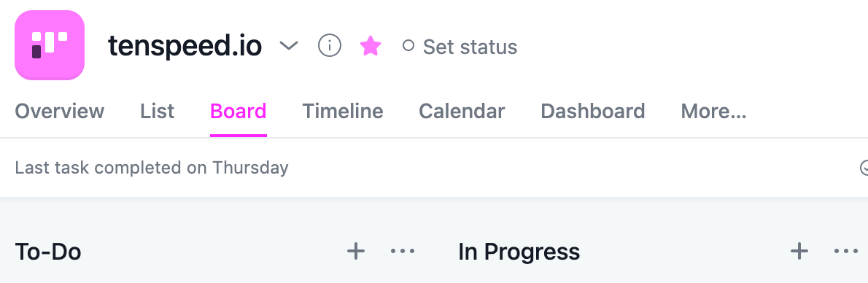
Task: Toggle the pink favorite star
Action: coord(371,46)
